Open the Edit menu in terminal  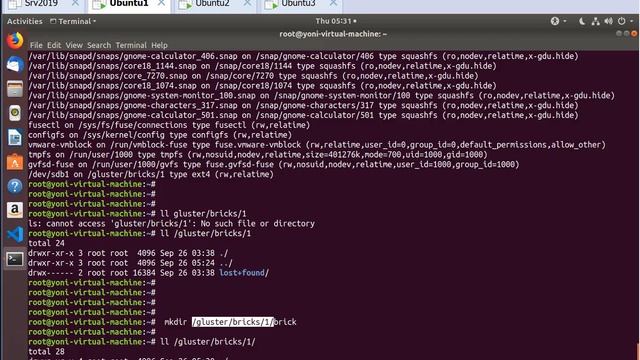pyautogui.click(x=54, y=45)
